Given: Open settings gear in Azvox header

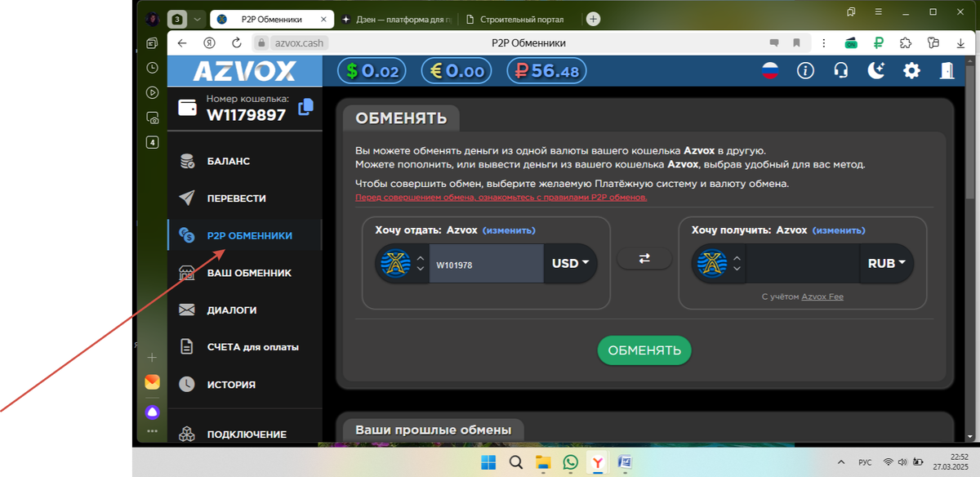Looking at the screenshot, I should coord(911,71).
